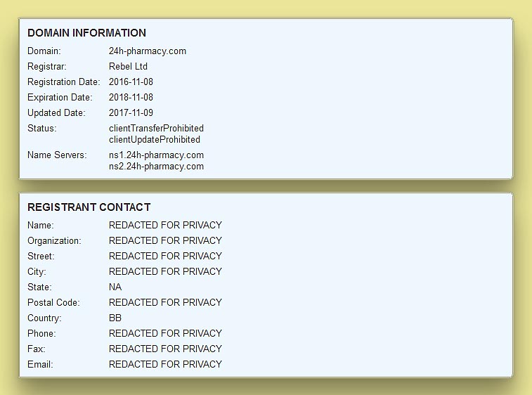Click the DOMAIN INFORMATION heading
Screen dimensions: 532x395
tap(86, 33)
